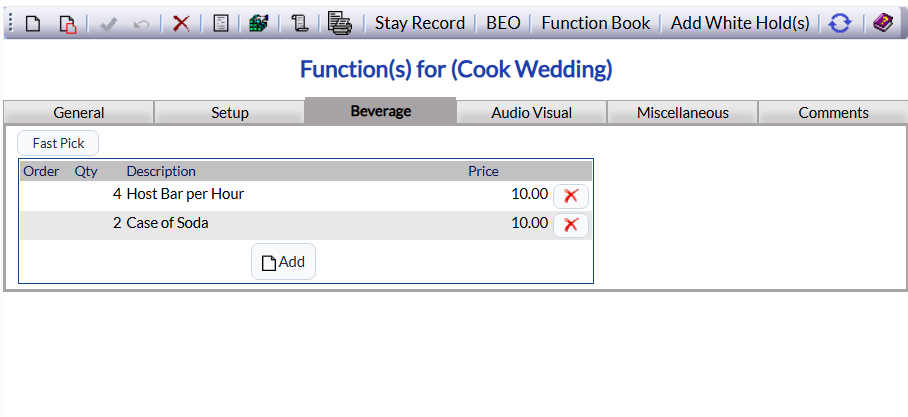Click the grayed undo arrow icon
Screen dimensions: 908x417
(x=141, y=24)
